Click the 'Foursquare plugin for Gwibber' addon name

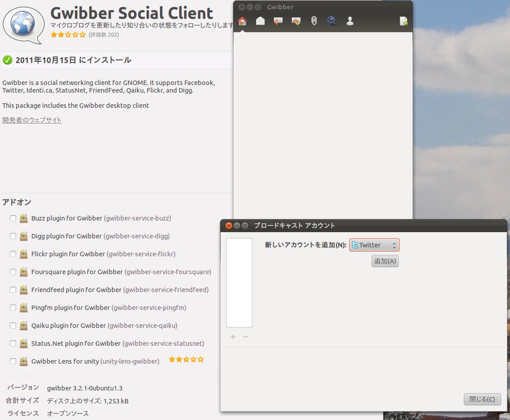[77, 272]
